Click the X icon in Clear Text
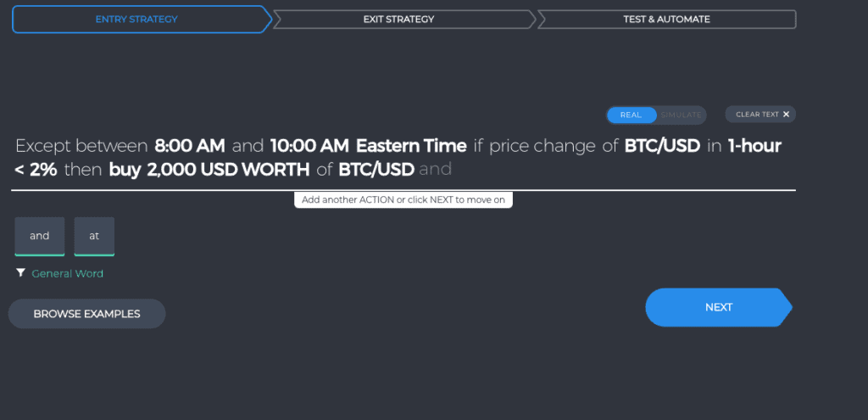This screenshot has height=420, width=868. [786, 115]
